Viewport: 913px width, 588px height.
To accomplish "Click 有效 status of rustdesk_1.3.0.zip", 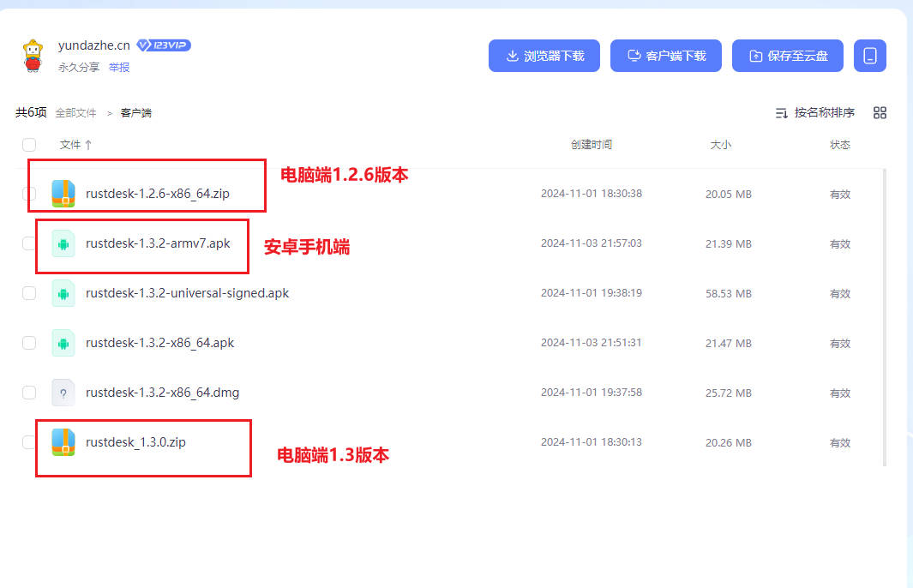I will click(839, 443).
